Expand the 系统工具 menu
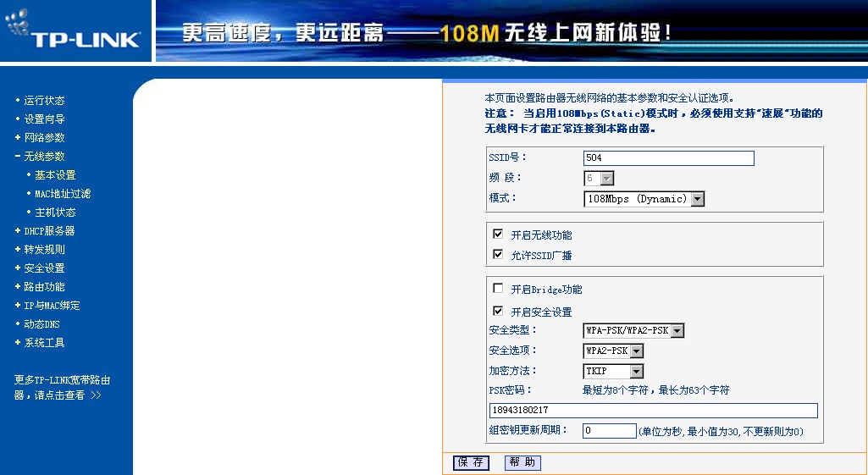The width and height of the screenshot is (868, 475). (44, 343)
